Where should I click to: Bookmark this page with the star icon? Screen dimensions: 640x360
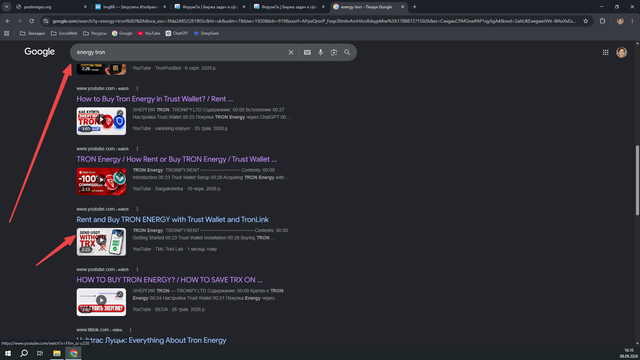[x=585, y=21]
